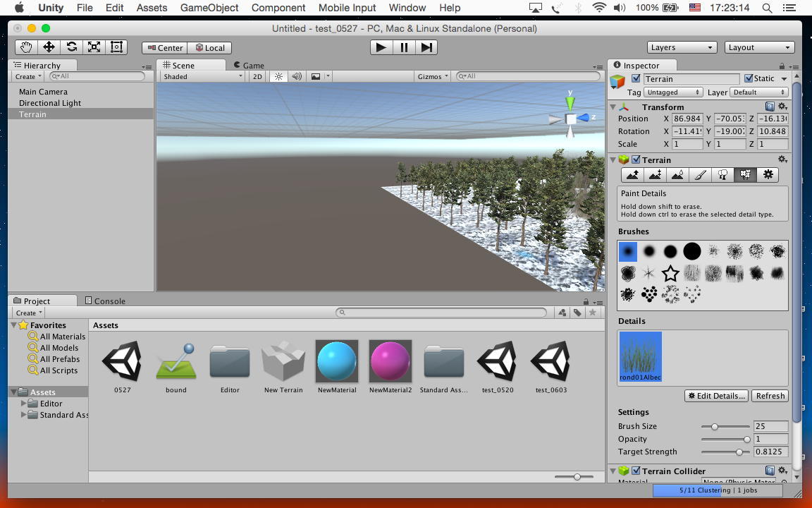Image resolution: width=812 pixels, height=508 pixels.
Task: Select the Rotate tool
Action: point(71,47)
